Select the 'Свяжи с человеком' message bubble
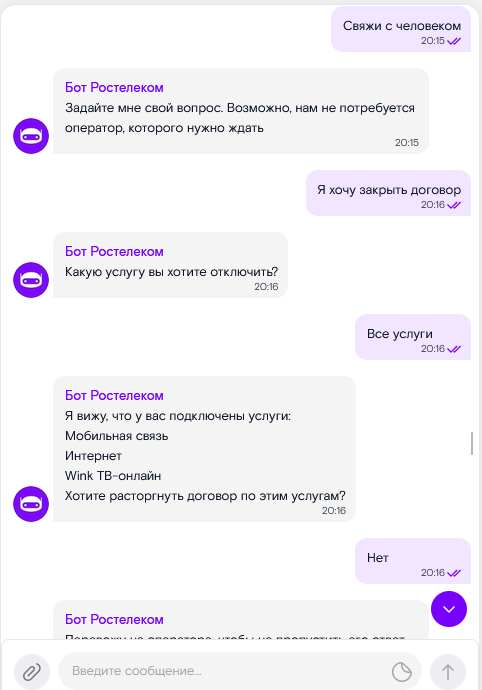Image resolution: width=482 pixels, height=690 pixels. tap(401, 29)
